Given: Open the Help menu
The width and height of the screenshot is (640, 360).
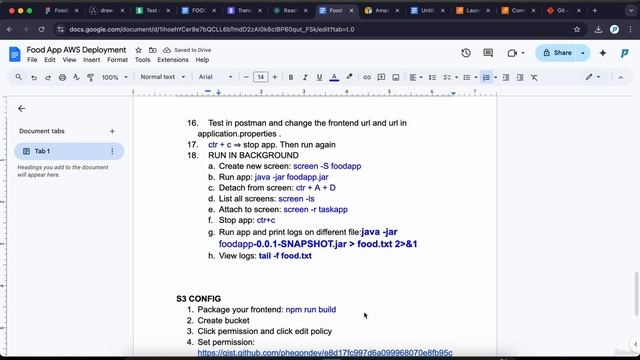Looking at the screenshot, I should coord(202,60).
